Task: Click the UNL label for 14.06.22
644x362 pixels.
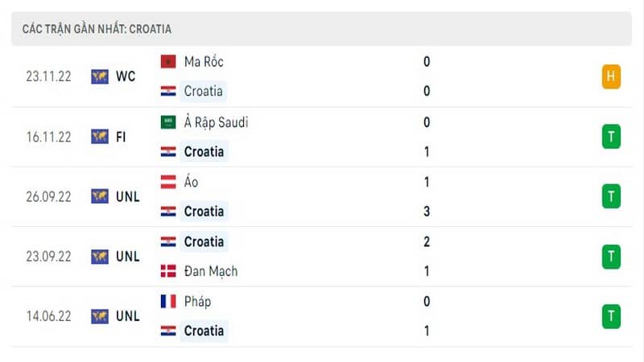Action: (x=128, y=316)
